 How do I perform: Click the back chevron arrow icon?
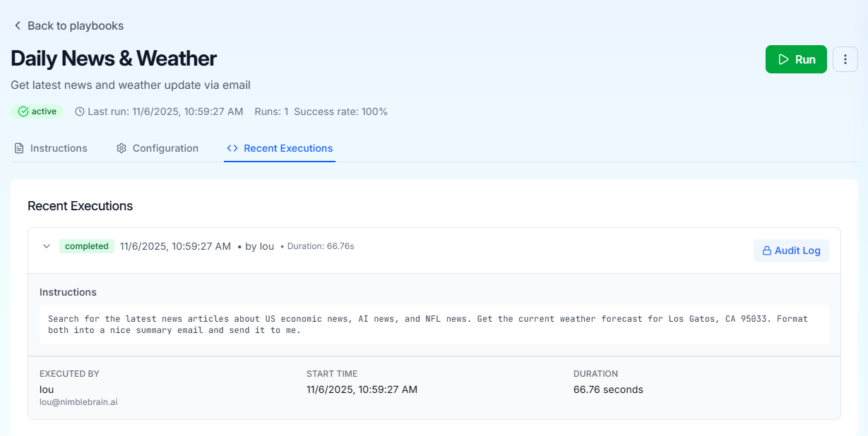17,25
